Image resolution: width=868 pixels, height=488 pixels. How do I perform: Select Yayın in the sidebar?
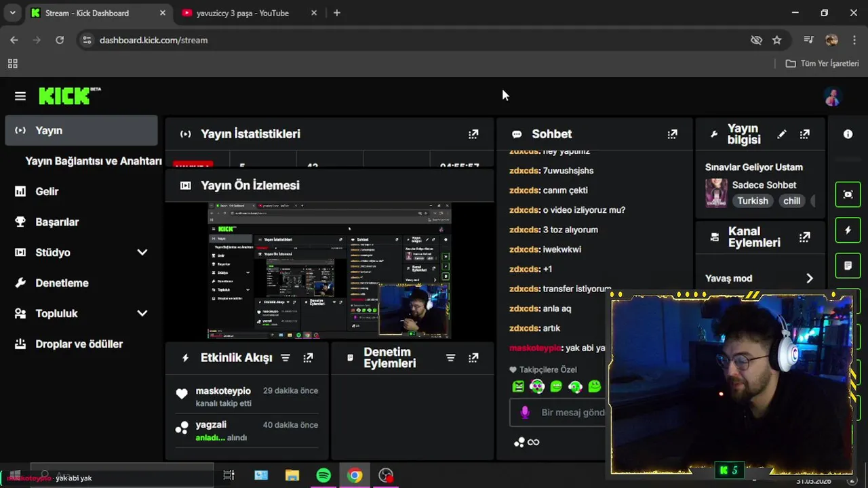point(81,130)
